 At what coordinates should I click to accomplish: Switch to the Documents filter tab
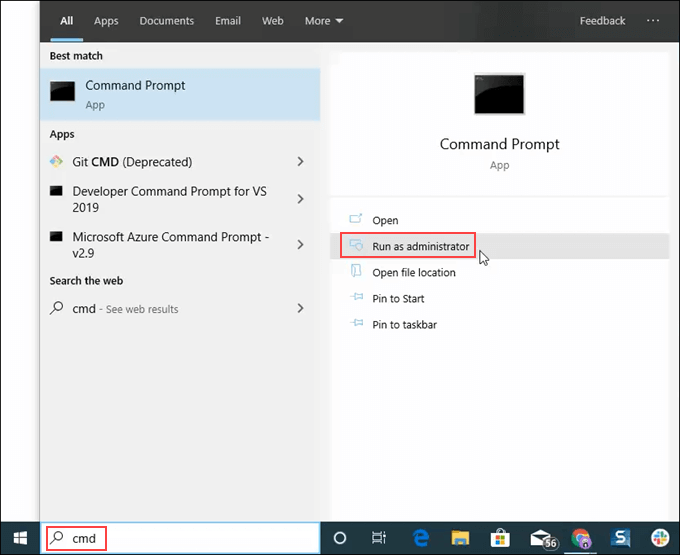[x=167, y=21]
